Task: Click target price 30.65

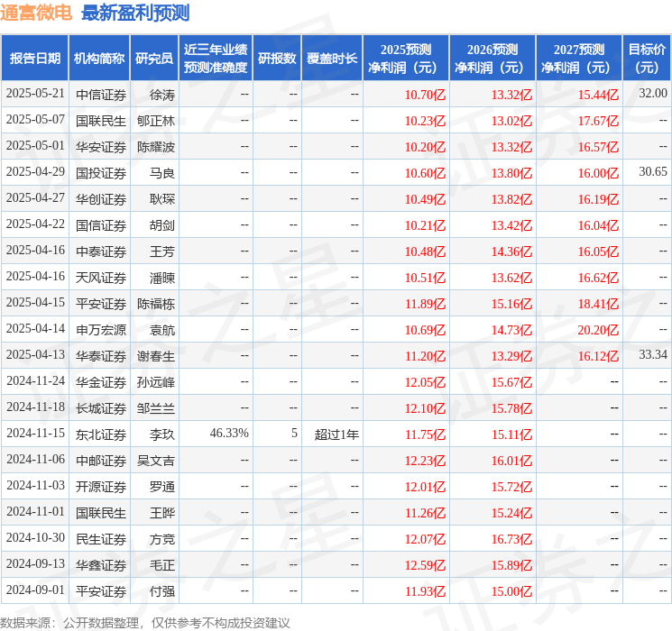Action: pyautogui.click(x=653, y=172)
